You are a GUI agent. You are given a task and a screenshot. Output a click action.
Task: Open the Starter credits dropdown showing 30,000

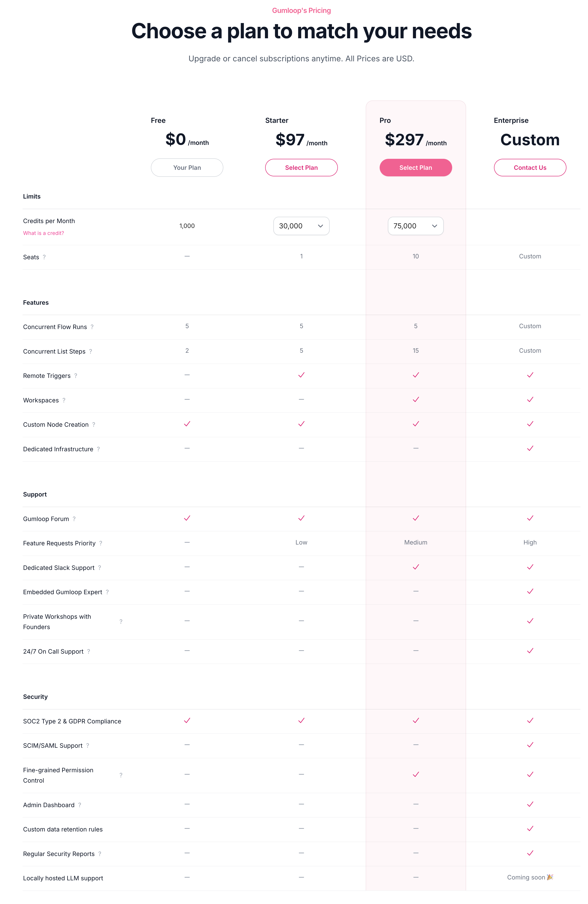pos(301,226)
